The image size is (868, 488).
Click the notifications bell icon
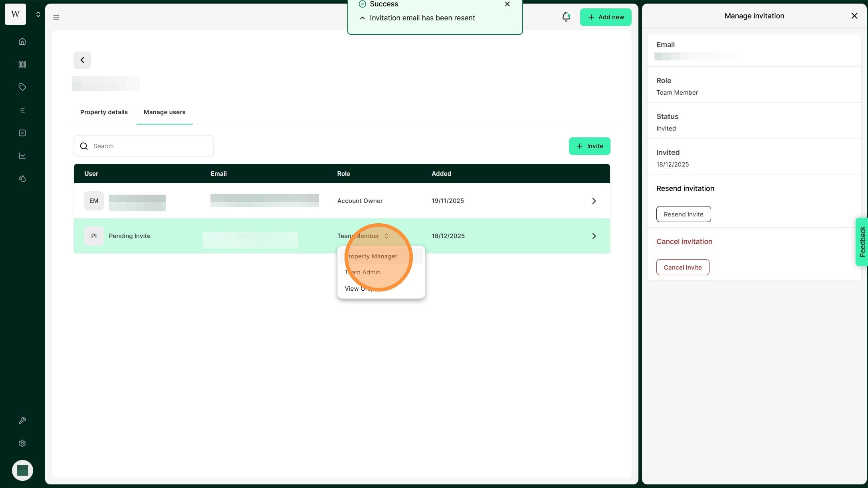point(566,17)
